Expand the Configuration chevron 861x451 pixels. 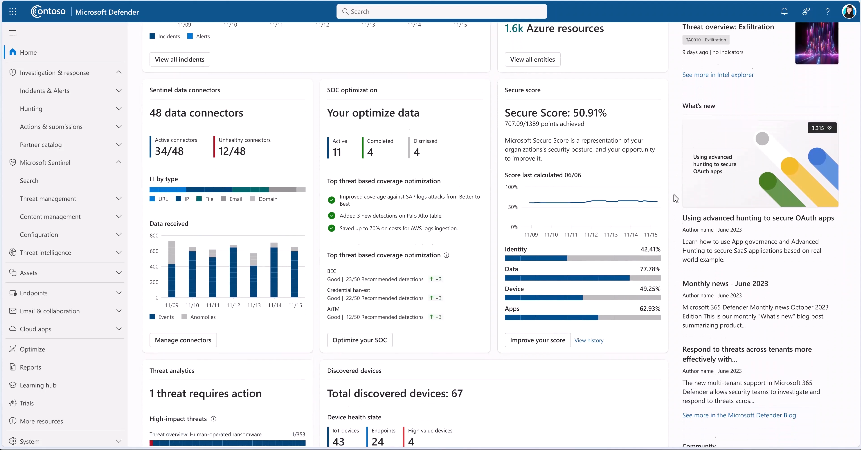(x=119, y=235)
